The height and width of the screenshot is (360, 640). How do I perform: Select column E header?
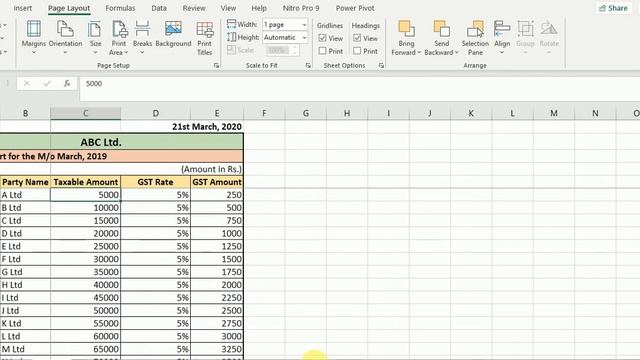tap(217, 113)
